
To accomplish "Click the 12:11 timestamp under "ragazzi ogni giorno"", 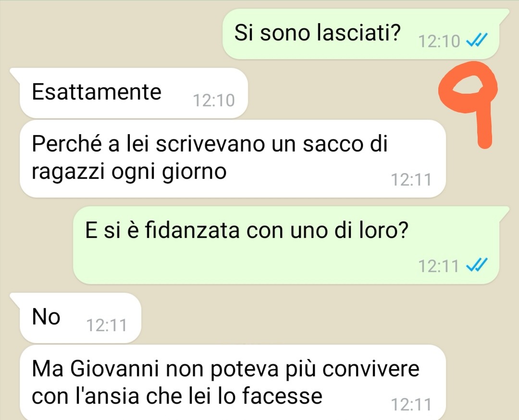I will [411, 180].
